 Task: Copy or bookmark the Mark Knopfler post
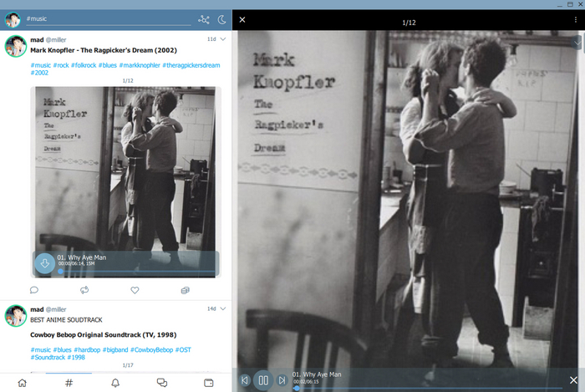185,290
